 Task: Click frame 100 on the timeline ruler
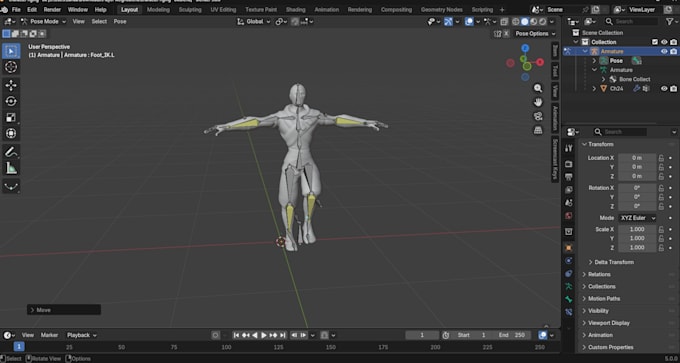click(226, 347)
